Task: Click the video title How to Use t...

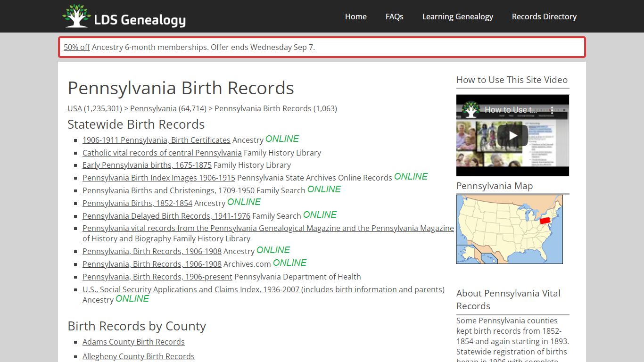Action: click(x=510, y=110)
